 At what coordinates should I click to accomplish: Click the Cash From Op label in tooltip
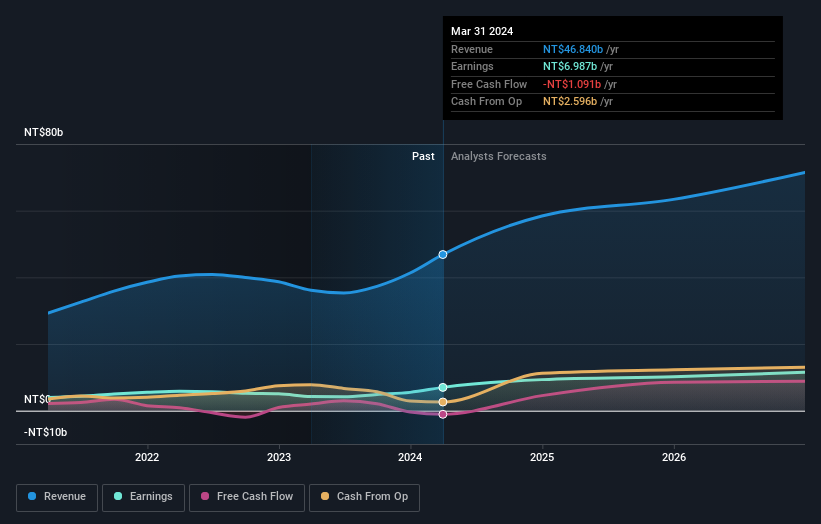486,102
